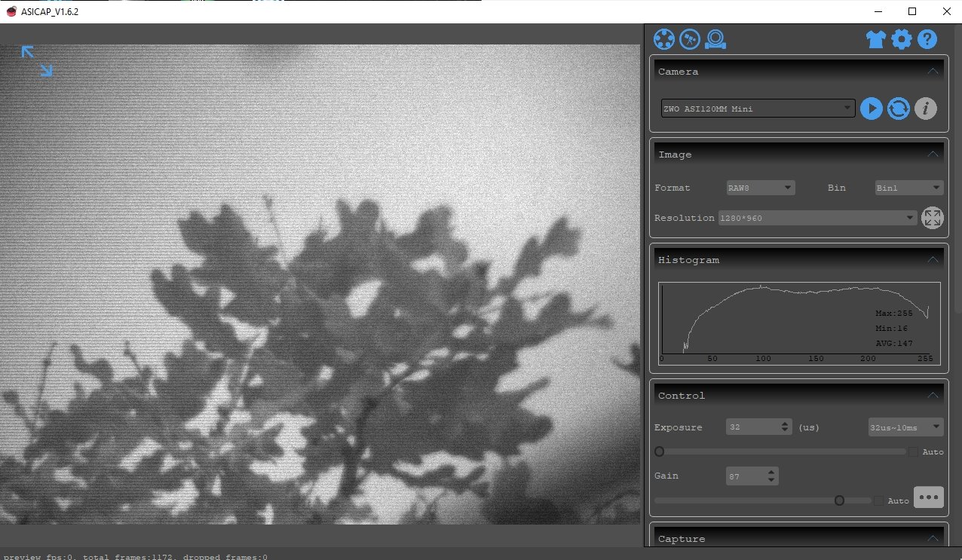Click the 'Min:16' histogram value

[x=891, y=329]
